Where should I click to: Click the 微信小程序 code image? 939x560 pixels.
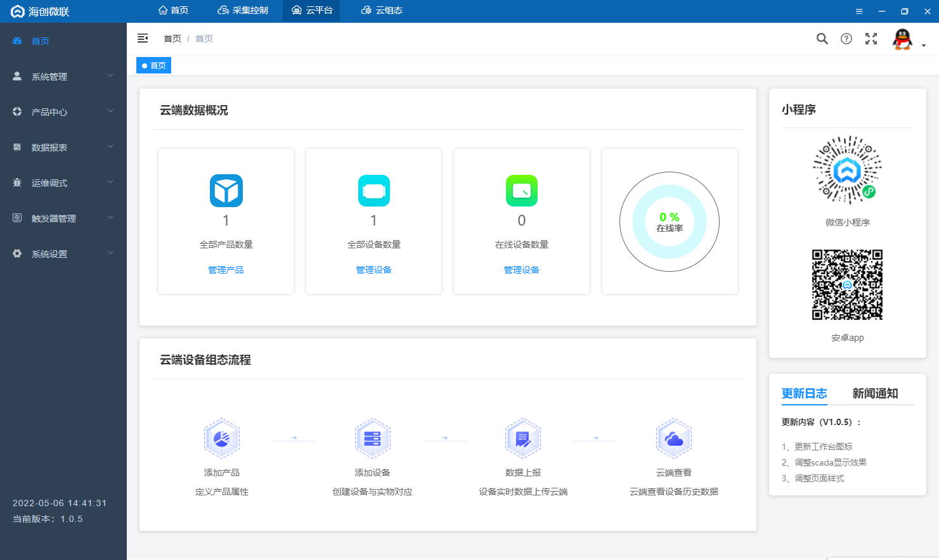[x=848, y=170]
